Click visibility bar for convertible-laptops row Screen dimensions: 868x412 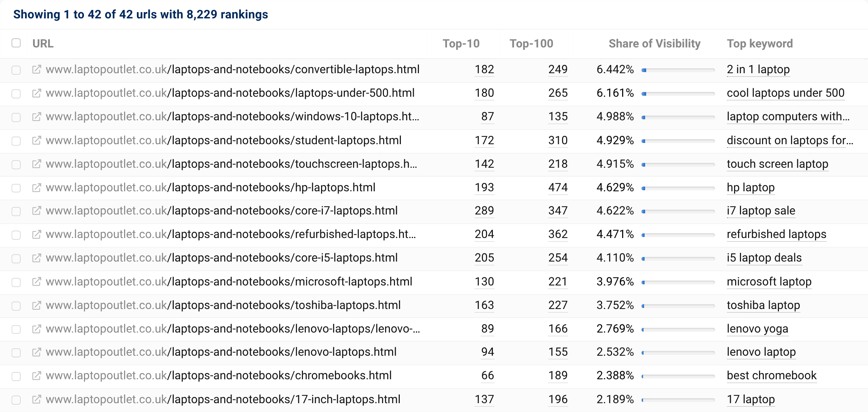pyautogui.click(x=678, y=70)
